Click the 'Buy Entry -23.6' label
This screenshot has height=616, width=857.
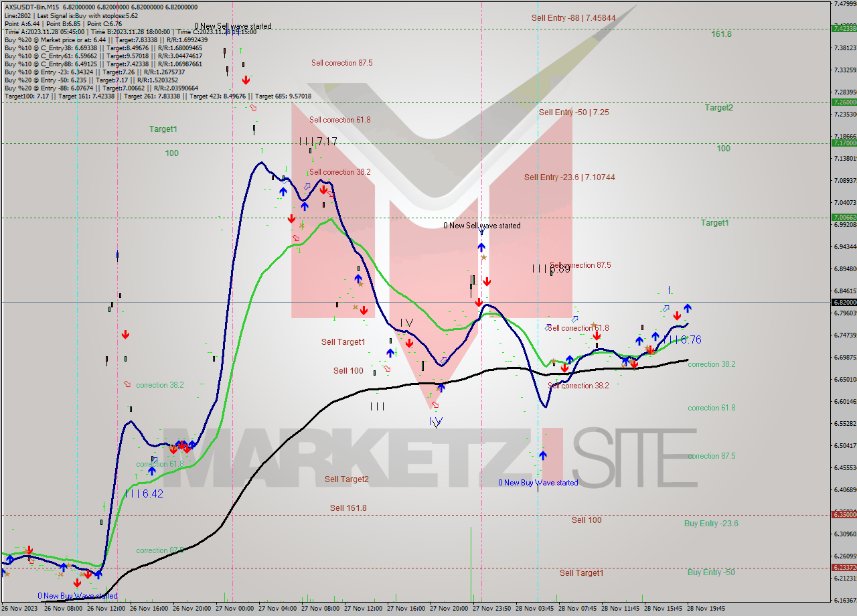coord(711,524)
